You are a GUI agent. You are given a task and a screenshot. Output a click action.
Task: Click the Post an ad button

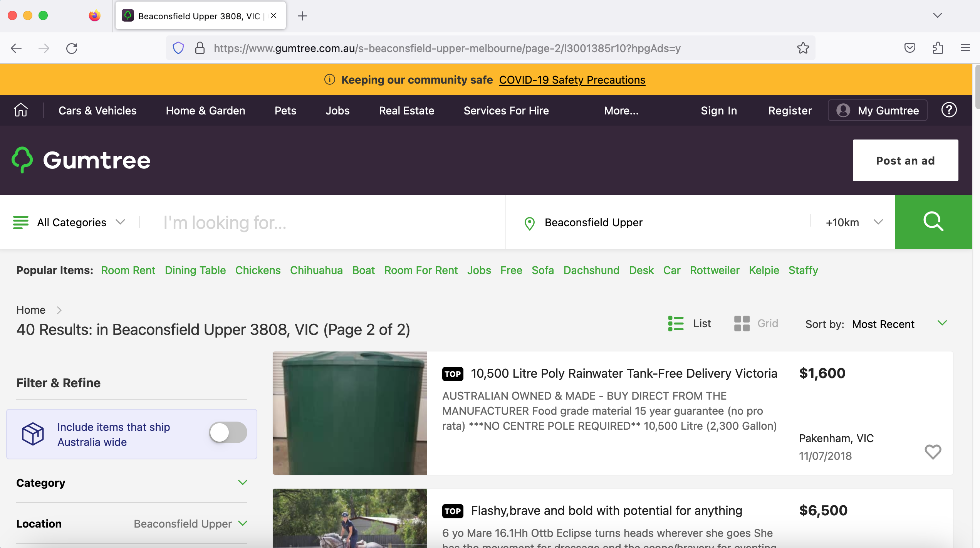(905, 160)
